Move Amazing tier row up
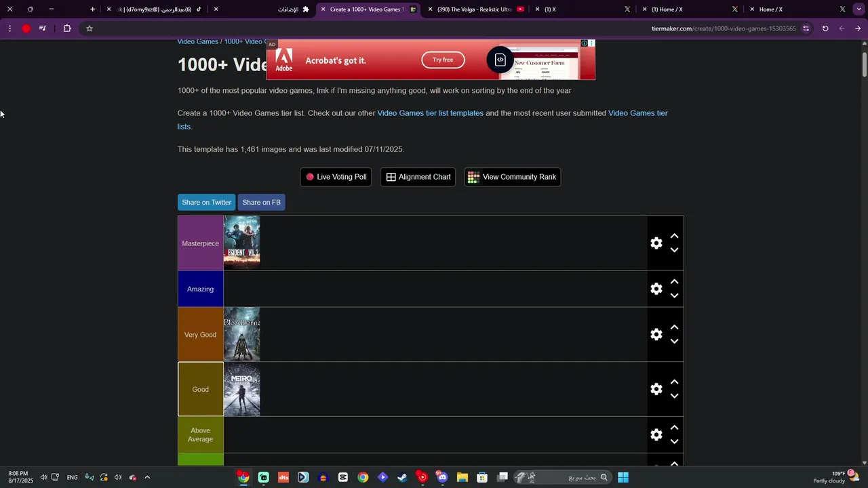 click(x=674, y=281)
